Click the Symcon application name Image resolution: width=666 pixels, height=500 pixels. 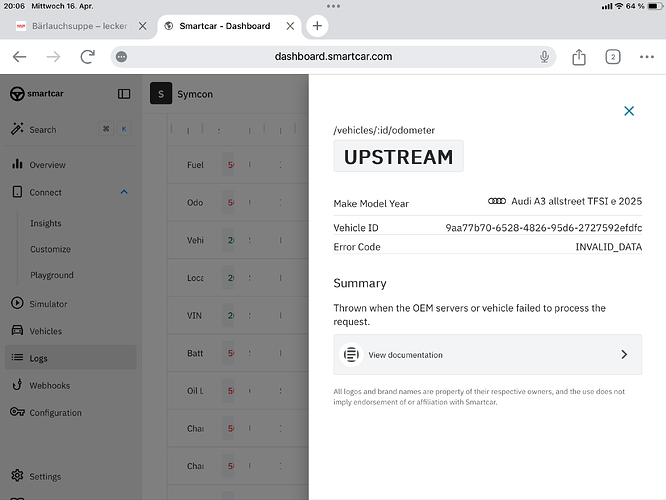(x=195, y=94)
